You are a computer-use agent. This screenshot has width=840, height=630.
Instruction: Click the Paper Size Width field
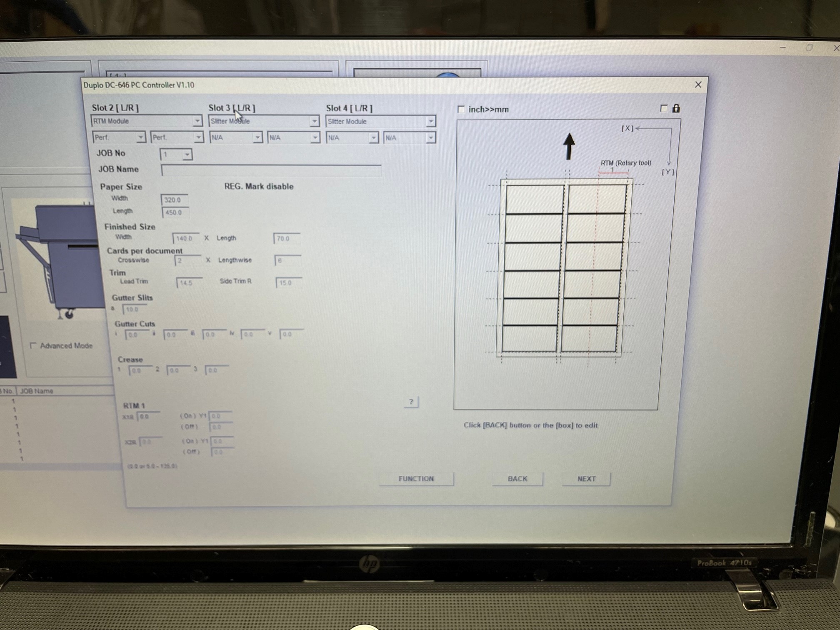(174, 200)
